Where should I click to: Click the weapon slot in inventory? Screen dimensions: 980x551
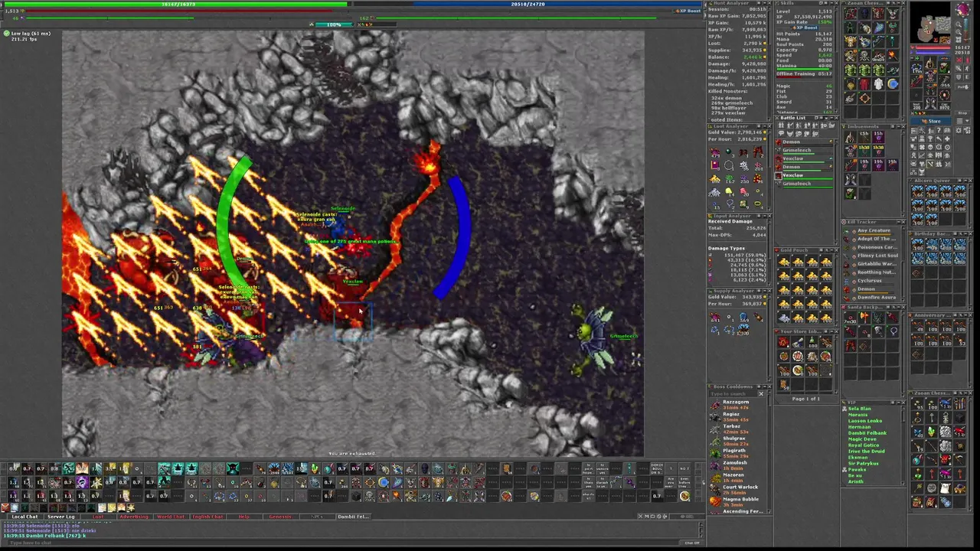[916, 80]
